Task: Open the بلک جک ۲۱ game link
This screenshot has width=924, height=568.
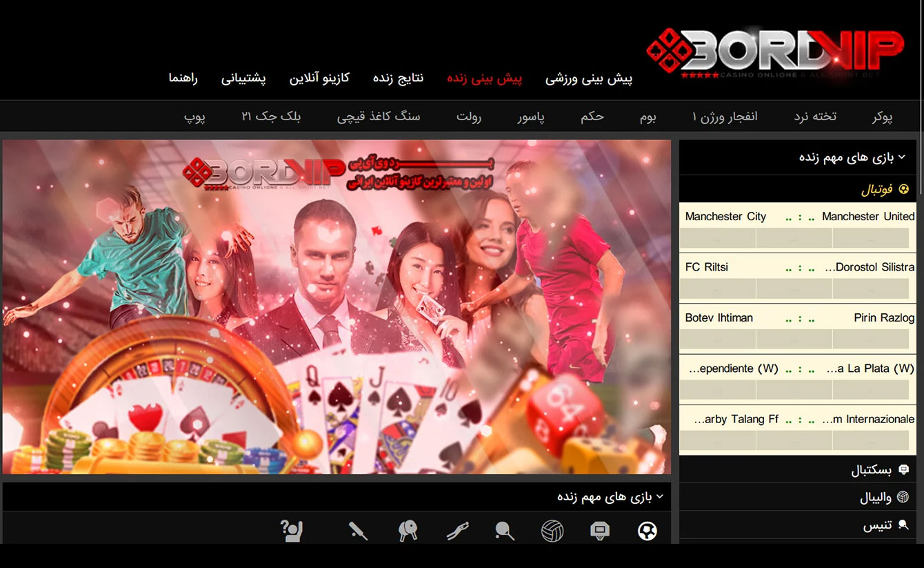Action: click(x=271, y=117)
